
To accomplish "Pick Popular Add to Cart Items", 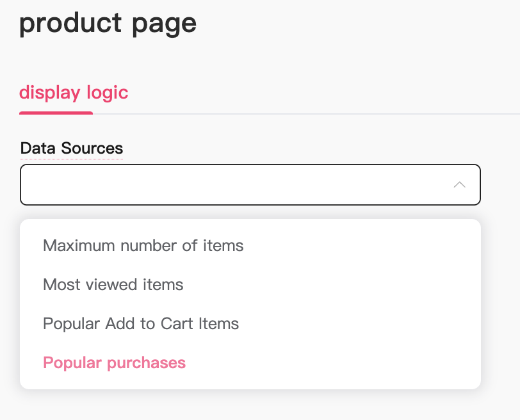I will (141, 323).
